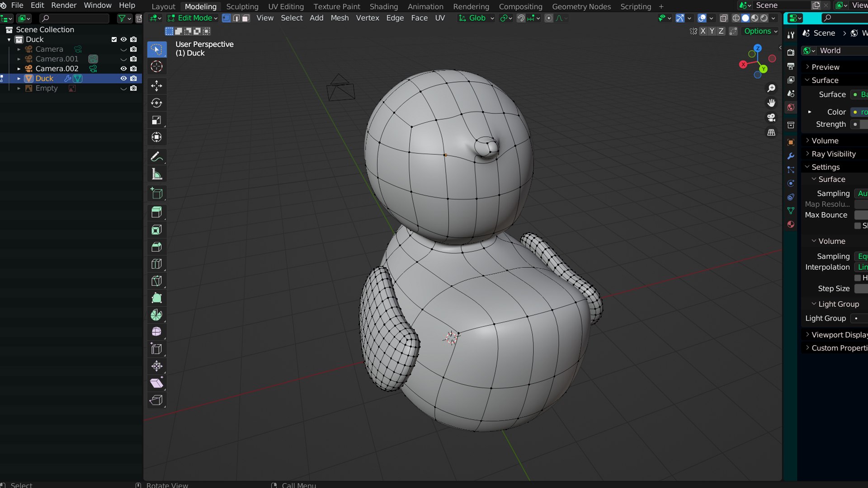
Task: Toggle X axis mirror button
Action: 703,31
